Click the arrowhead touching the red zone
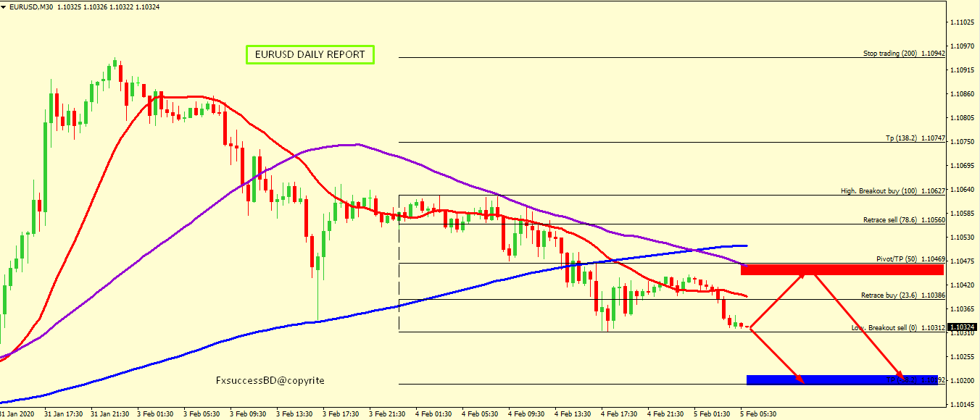 click(x=800, y=273)
